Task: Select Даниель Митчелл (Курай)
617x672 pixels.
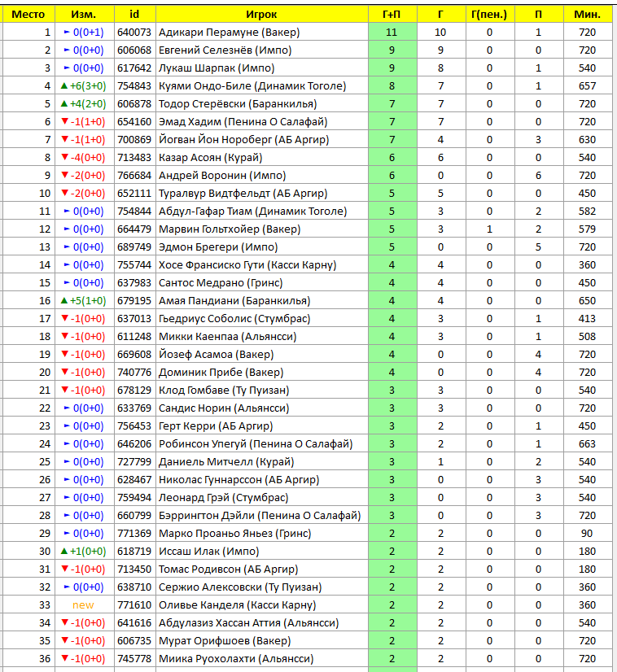Action: click(x=226, y=461)
